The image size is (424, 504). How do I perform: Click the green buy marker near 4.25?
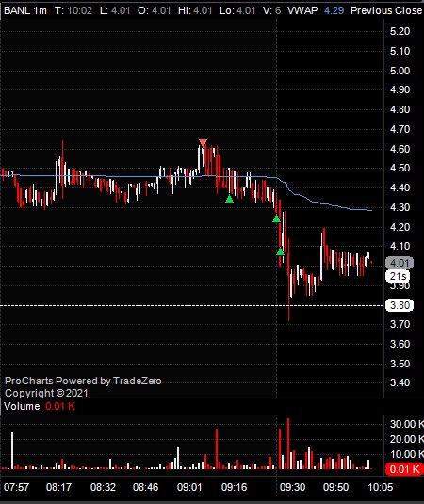point(276,219)
